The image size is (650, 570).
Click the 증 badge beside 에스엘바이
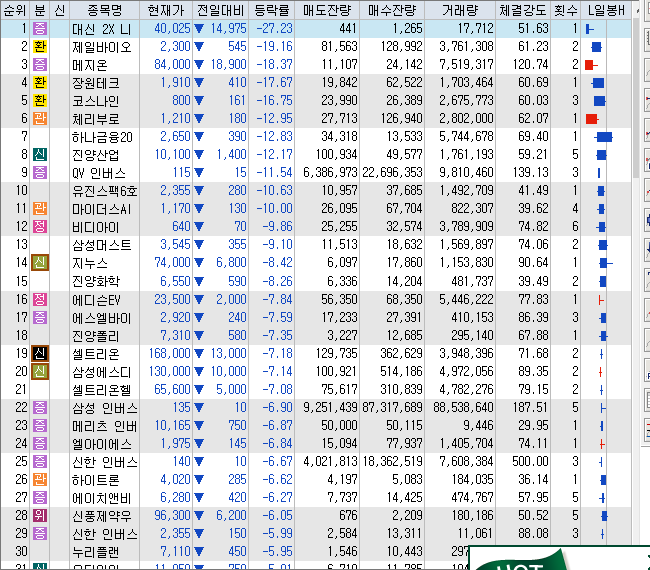[x=40, y=318]
